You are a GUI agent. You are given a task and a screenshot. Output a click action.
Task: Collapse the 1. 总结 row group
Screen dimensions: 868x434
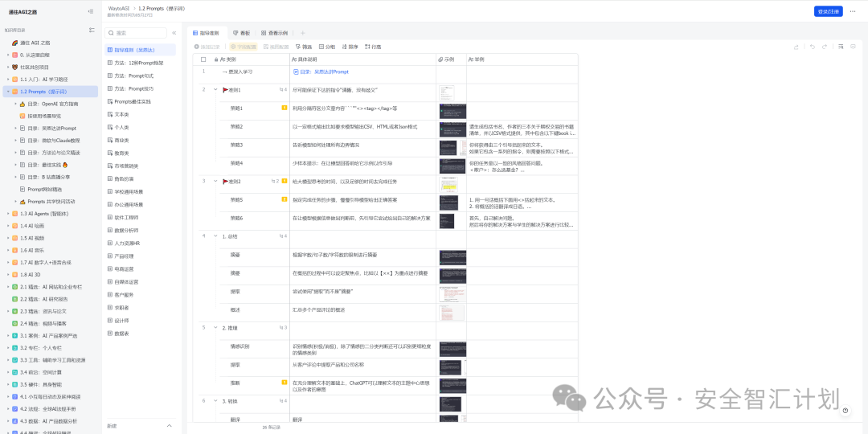pyautogui.click(x=216, y=236)
